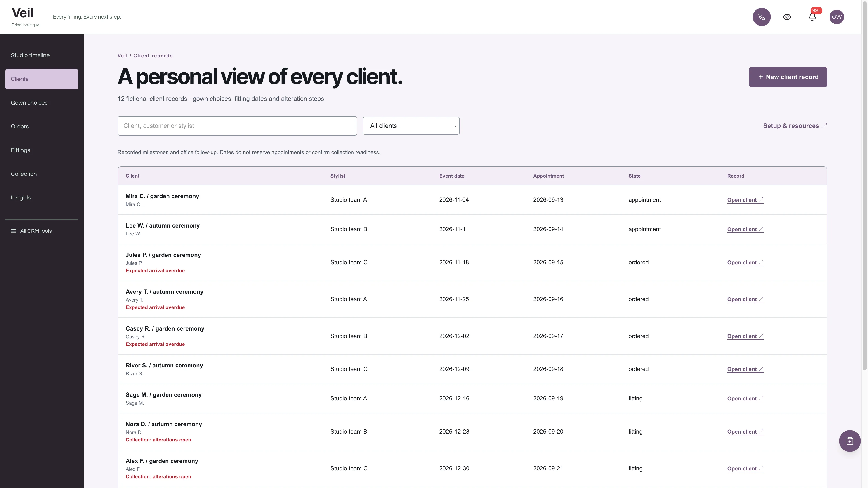Open client record for Mira C.

coord(745,200)
